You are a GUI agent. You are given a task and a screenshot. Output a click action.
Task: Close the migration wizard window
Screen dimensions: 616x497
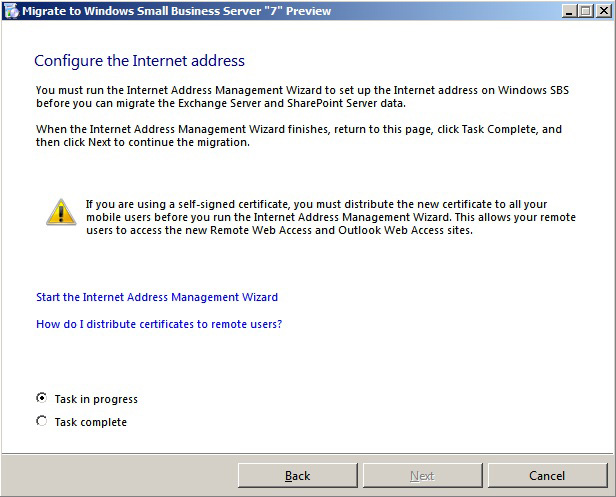pos(602,11)
